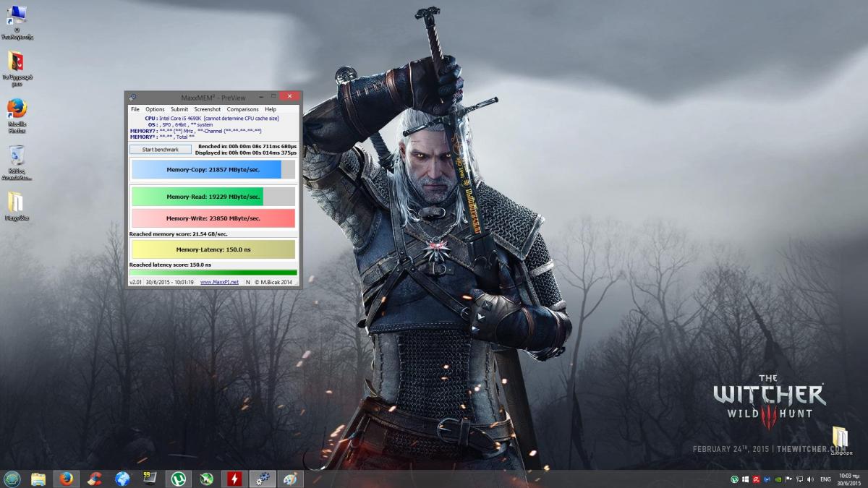Select the Mozilla Firefox desktop shortcut

(17, 116)
